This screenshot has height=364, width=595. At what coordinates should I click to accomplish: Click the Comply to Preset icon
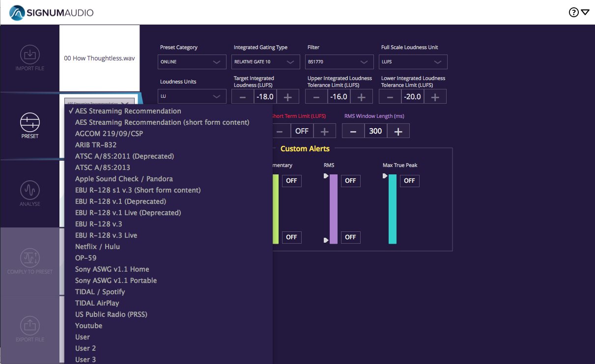coord(29,258)
